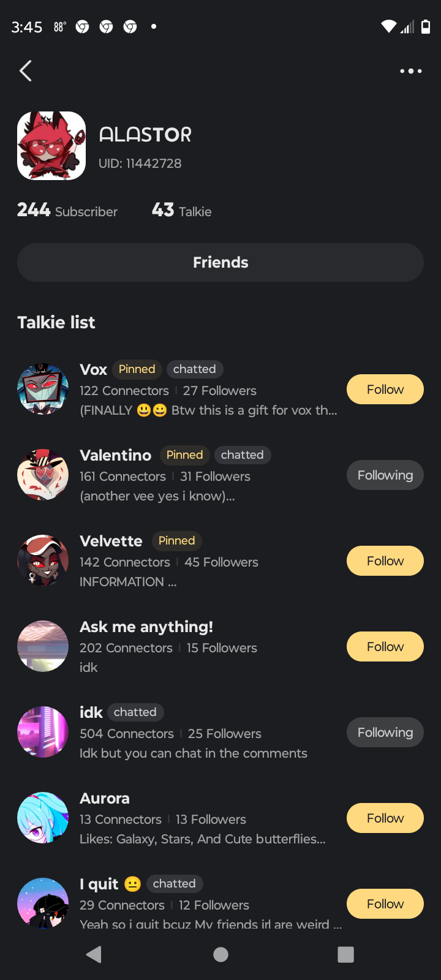The width and height of the screenshot is (441, 980).
Task: Follow the Velvette talkie
Action: pyautogui.click(x=385, y=561)
